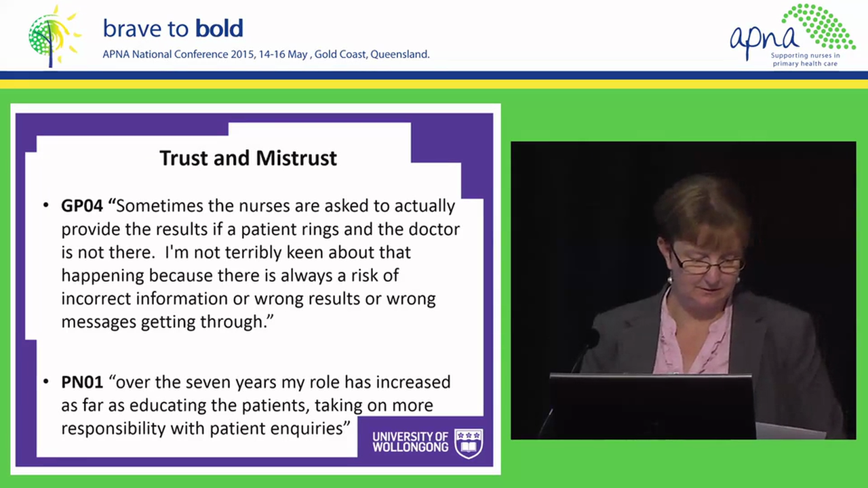Click the "University of Wollongong" wordmark
This screenshot has height=488, width=868.
(410, 442)
